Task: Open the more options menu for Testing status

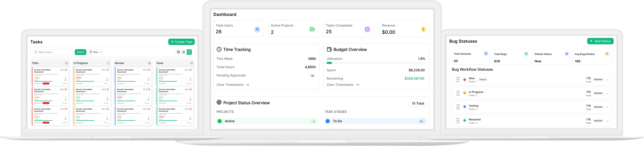Action: tap(608, 107)
